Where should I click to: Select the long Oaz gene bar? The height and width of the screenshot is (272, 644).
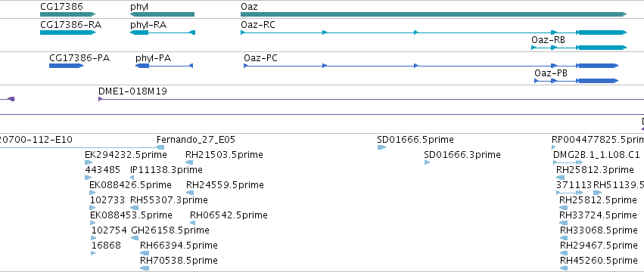pos(434,14)
